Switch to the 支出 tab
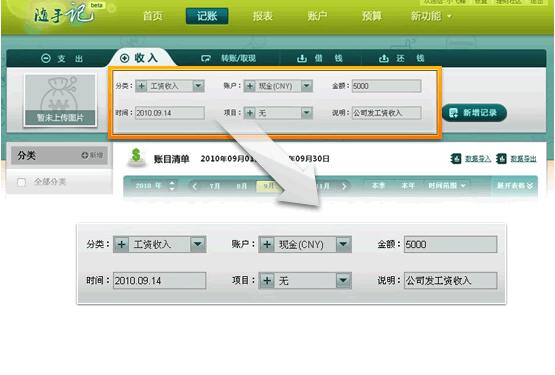The width and height of the screenshot is (555, 375). pos(62,58)
